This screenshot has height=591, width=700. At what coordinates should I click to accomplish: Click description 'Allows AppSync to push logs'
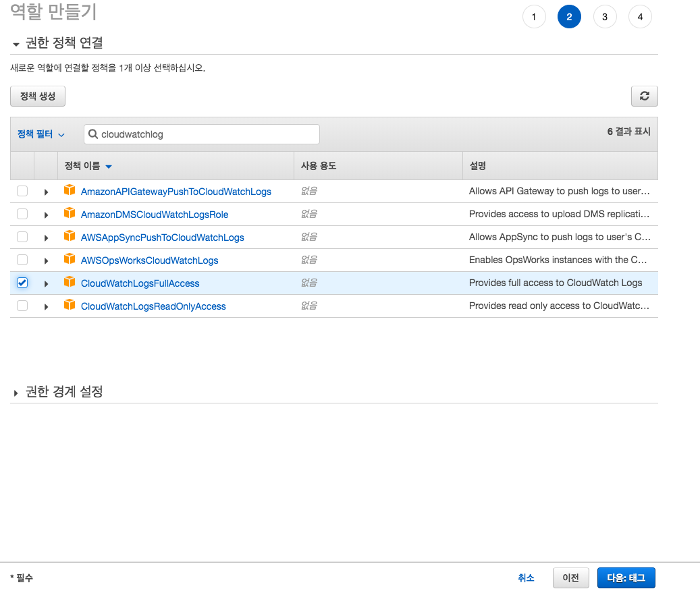[x=560, y=237]
